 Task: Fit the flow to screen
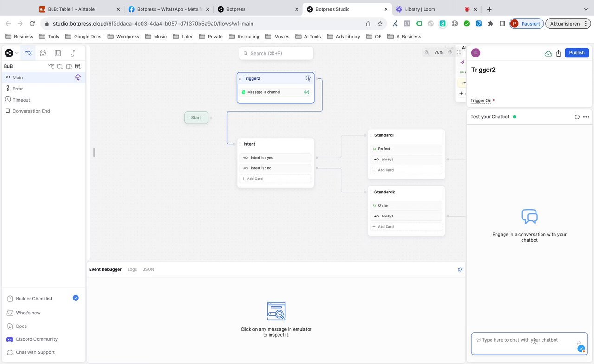(458, 52)
